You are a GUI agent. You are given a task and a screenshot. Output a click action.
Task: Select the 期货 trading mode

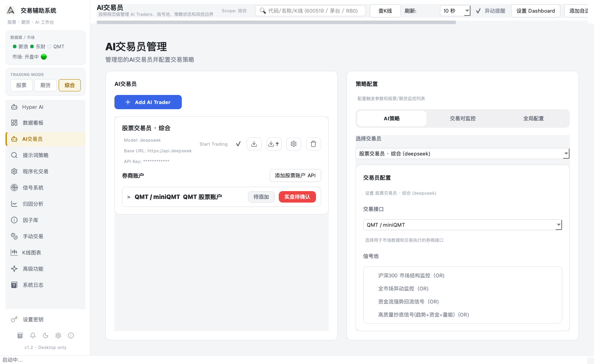point(46,85)
